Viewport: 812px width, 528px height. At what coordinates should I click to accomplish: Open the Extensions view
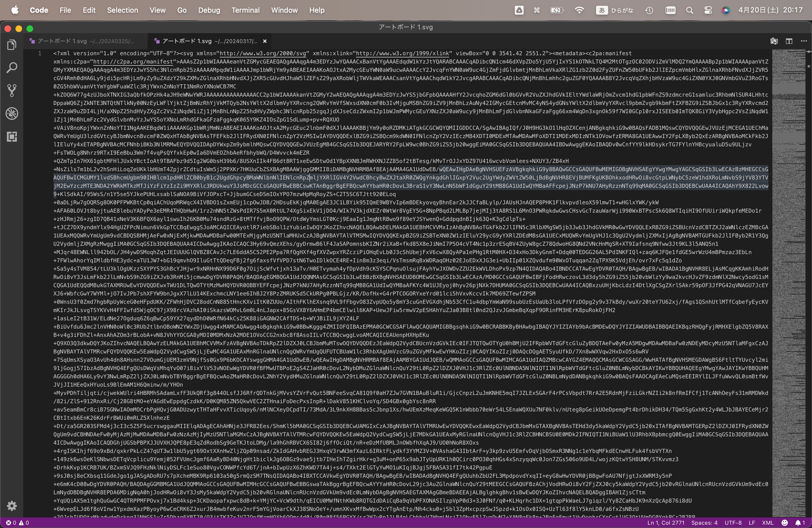click(x=12, y=137)
